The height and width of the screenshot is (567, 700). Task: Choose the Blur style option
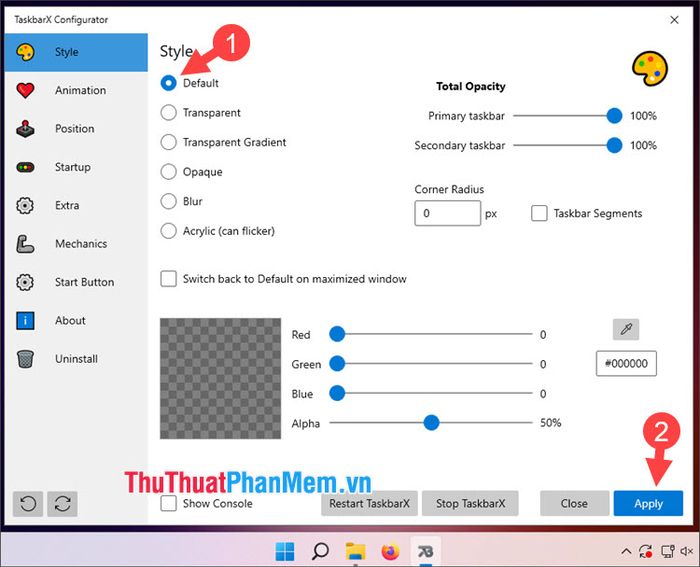tap(168, 201)
